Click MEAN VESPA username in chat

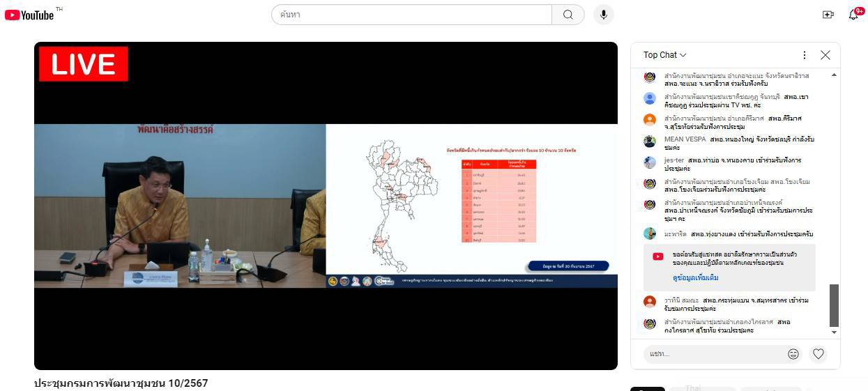[685, 139]
